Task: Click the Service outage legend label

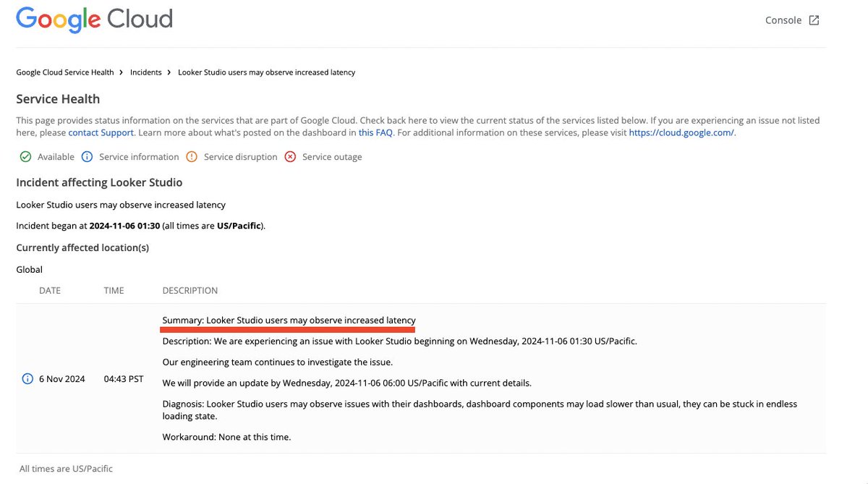Action: pos(332,157)
